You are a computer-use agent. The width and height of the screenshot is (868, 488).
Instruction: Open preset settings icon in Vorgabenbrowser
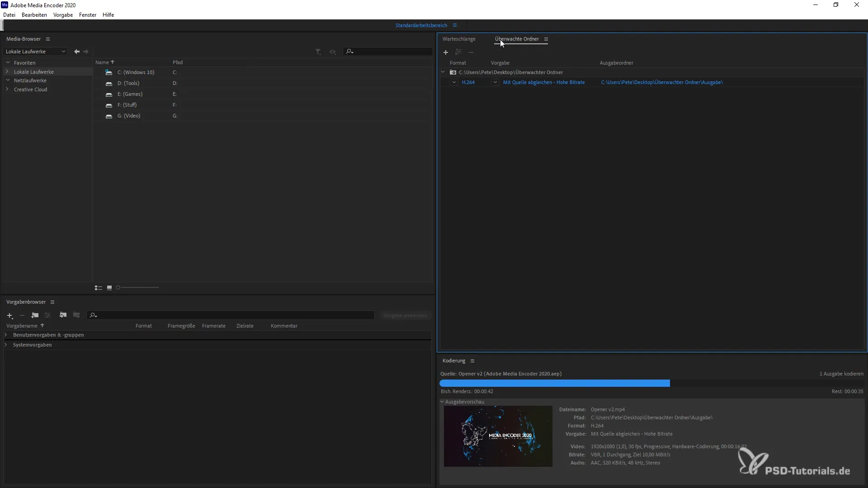coord(47,315)
